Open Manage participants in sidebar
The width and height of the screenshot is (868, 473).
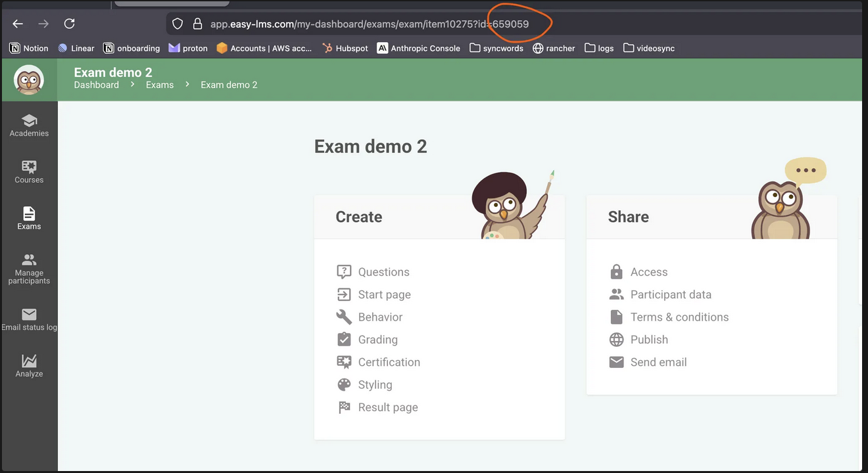point(29,269)
